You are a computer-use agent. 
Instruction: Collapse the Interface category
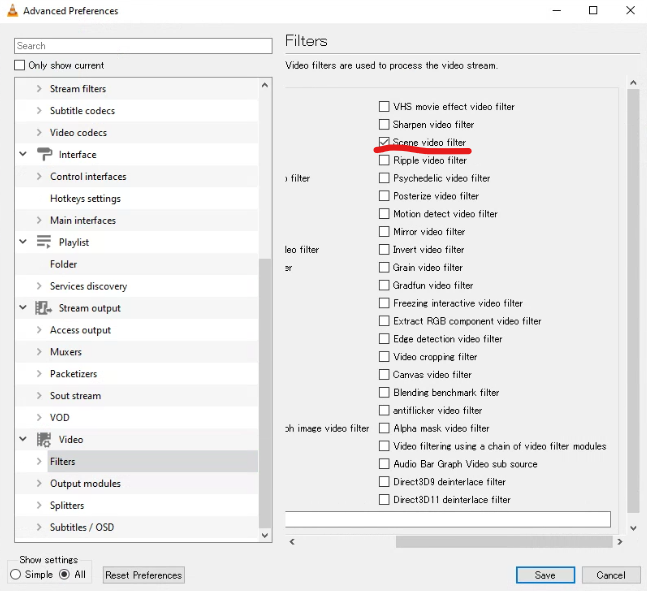pyautogui.click(x=23, y=154)
